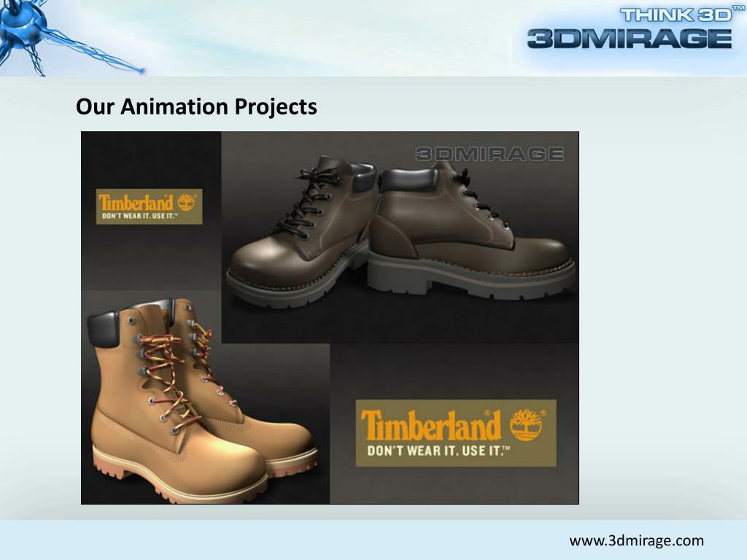The width and height of the screenshot is (747, 560).
Task: Click 'DON'T WEAR IT. USE IT.' in large banner
Action: click(438, 451)
